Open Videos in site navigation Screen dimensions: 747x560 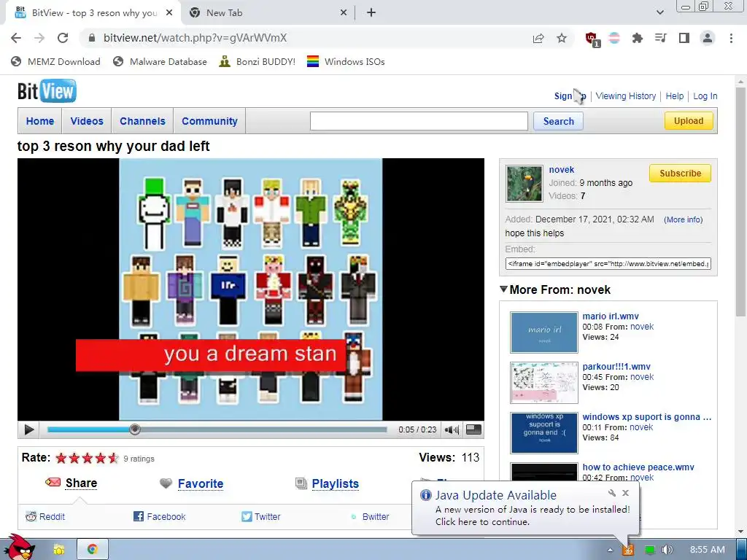87,121
